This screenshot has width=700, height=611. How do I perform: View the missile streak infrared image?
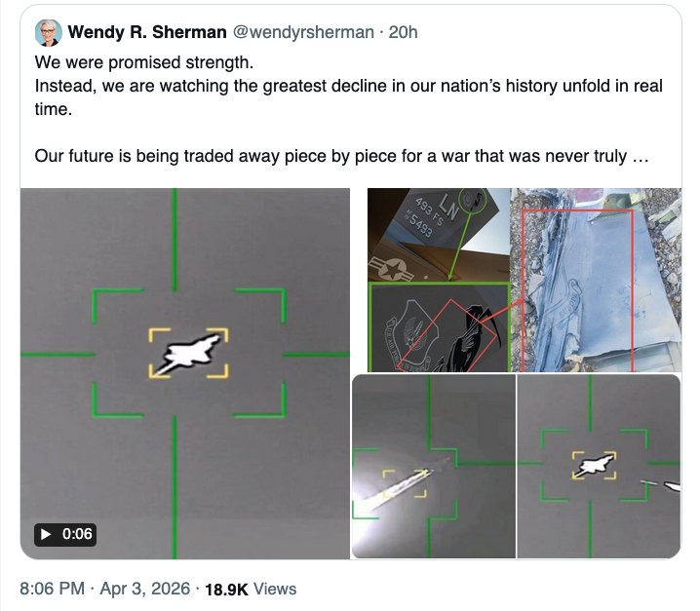click(x=433, y=466)
